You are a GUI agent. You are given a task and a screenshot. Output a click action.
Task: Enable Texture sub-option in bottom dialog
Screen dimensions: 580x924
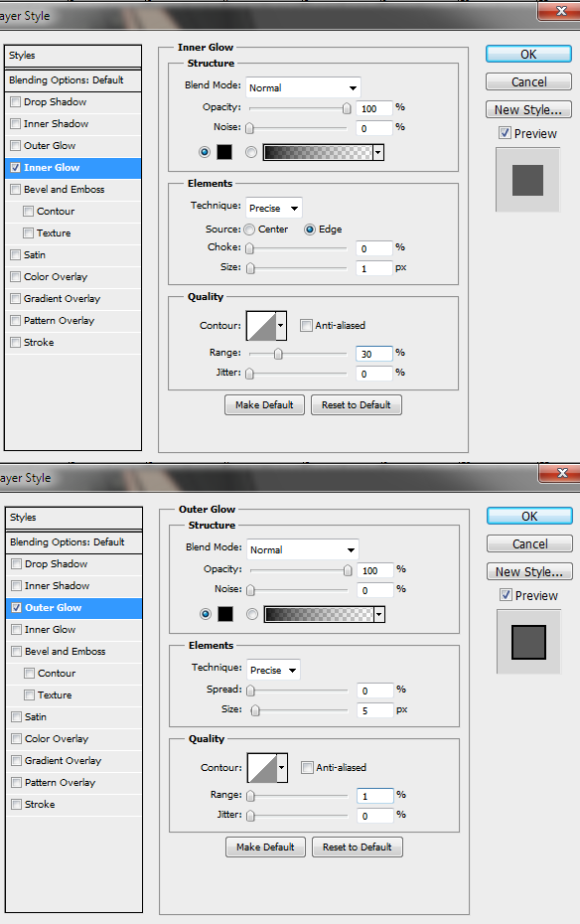click(30, 694)
